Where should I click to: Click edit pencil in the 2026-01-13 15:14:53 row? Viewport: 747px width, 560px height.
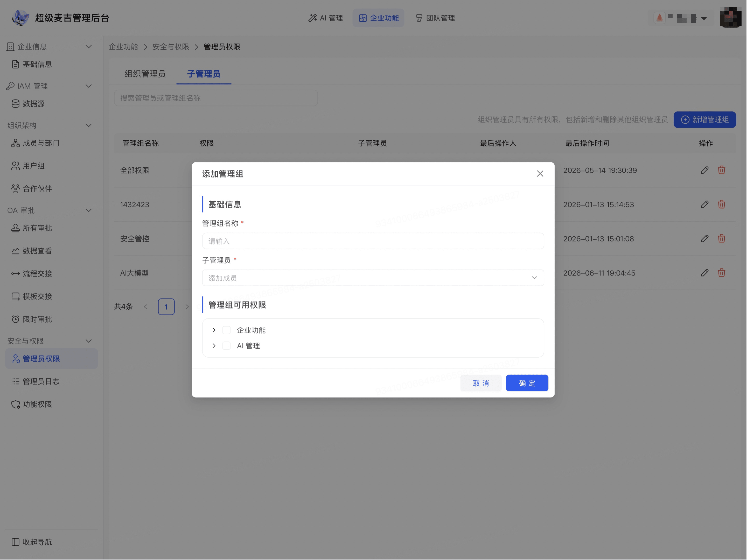click(x=705, y=204)
